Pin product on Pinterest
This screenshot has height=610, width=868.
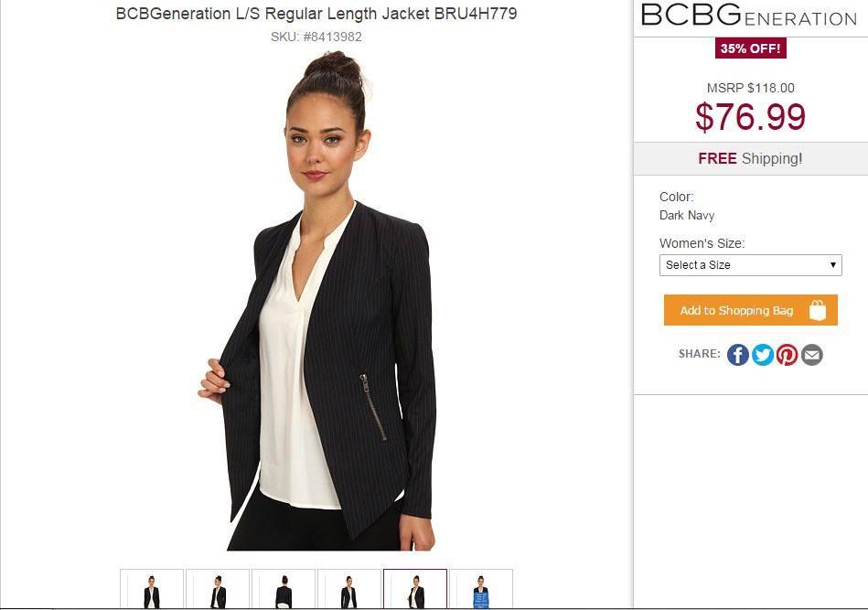[788, 355]
